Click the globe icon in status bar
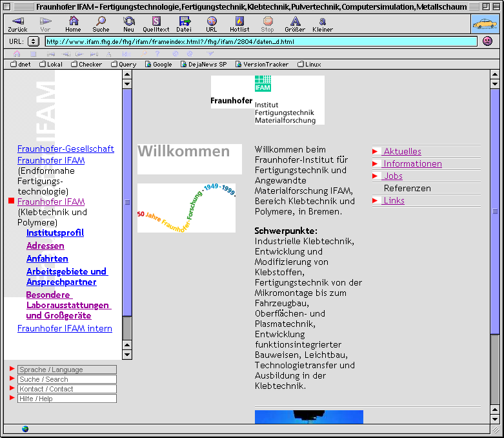This screenshot has width=504, height=438. point(25,429)
